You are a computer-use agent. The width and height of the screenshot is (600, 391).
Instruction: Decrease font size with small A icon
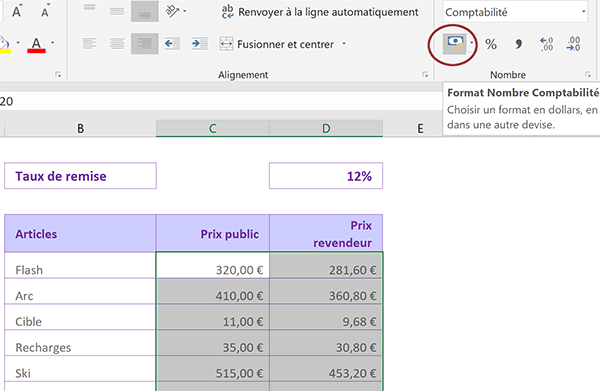tap(45, 11)
